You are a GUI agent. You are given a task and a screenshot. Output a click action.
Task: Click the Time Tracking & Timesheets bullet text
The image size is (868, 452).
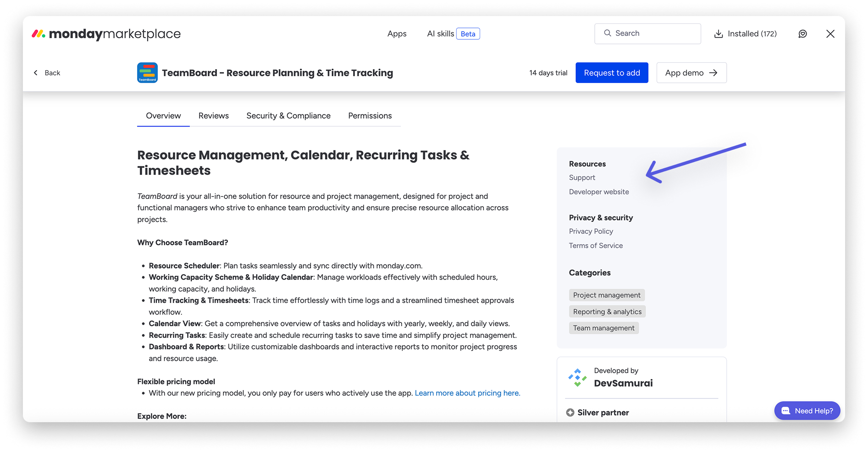332,306
